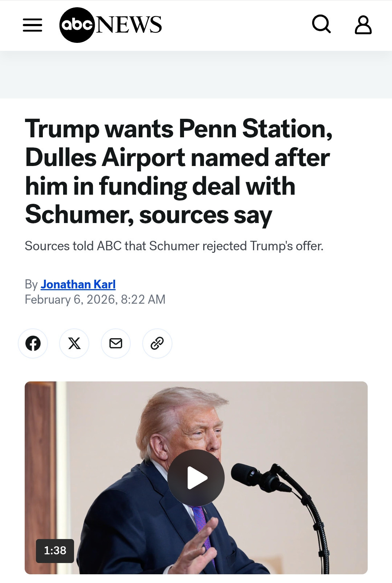392x583 pixels.
Task: Share the article via email icon
Action: tap(116, 343)
